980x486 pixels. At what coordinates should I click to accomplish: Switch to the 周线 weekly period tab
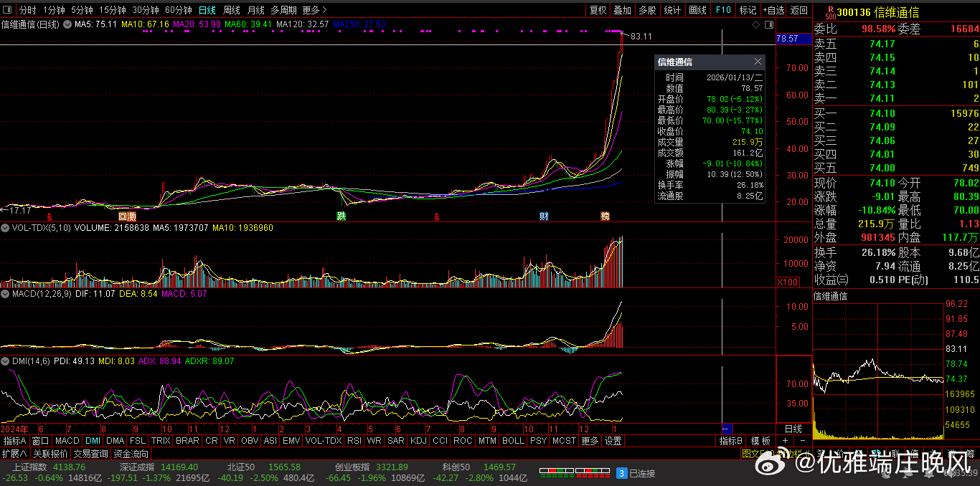click(x=231, y=10)
